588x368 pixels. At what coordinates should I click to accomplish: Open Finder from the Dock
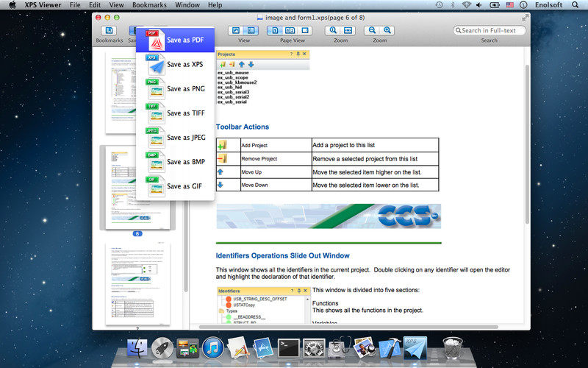(137, 347)
